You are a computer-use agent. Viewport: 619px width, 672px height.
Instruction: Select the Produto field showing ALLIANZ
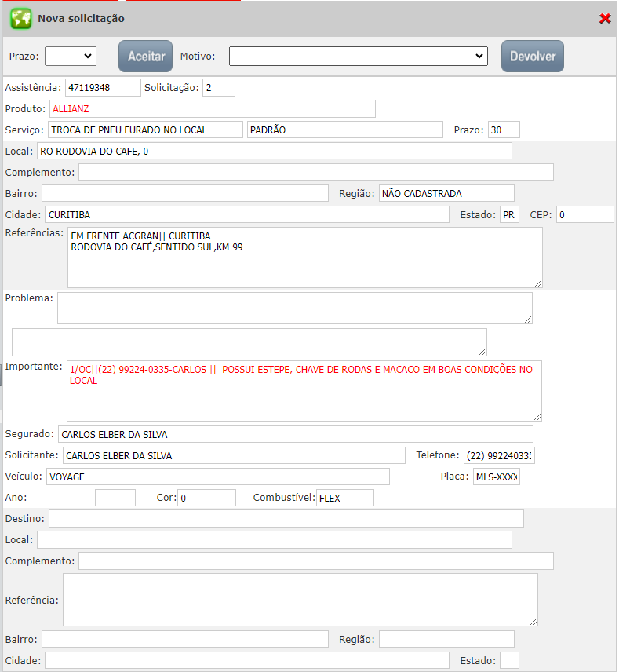point(212,109)
